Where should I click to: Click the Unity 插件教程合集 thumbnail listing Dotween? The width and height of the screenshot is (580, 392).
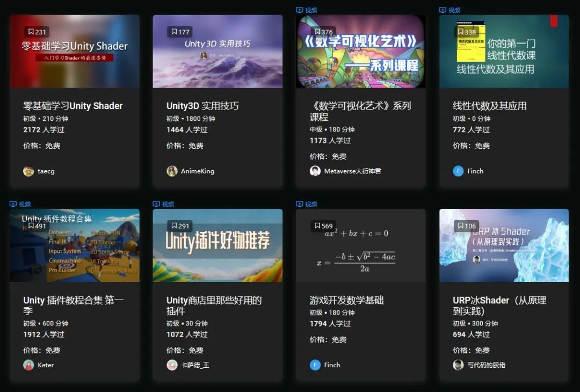[x=75, y=245]
